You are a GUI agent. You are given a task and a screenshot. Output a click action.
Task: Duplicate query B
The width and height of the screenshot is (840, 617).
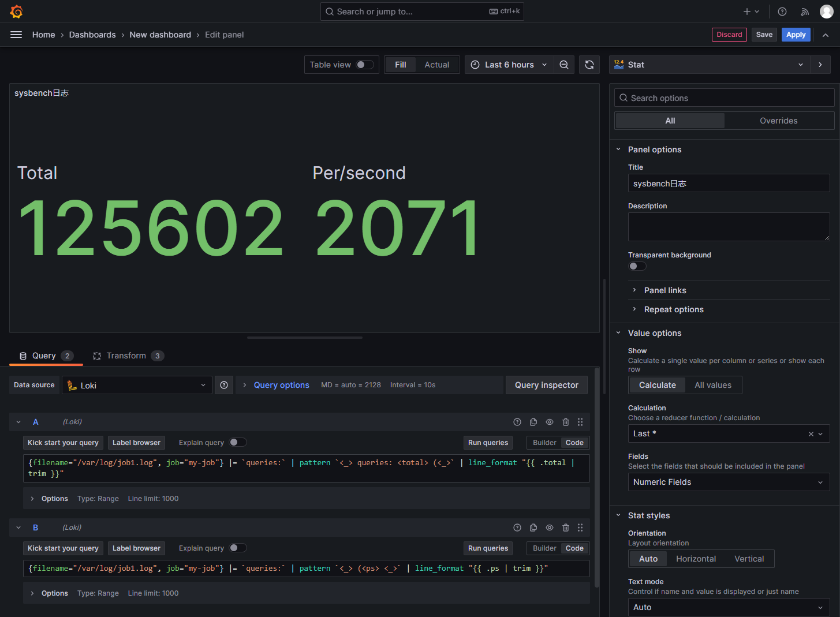click(x=533, y=528)
